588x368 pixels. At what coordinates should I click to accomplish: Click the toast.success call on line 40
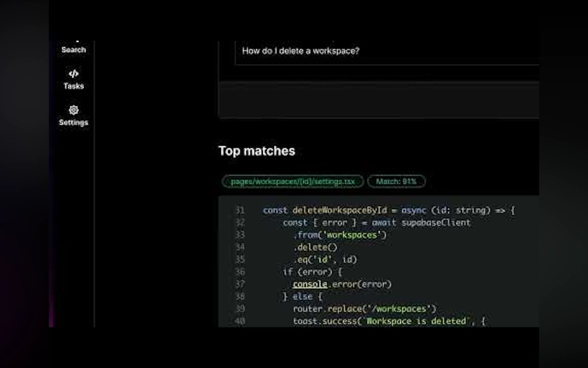(325, 321)
